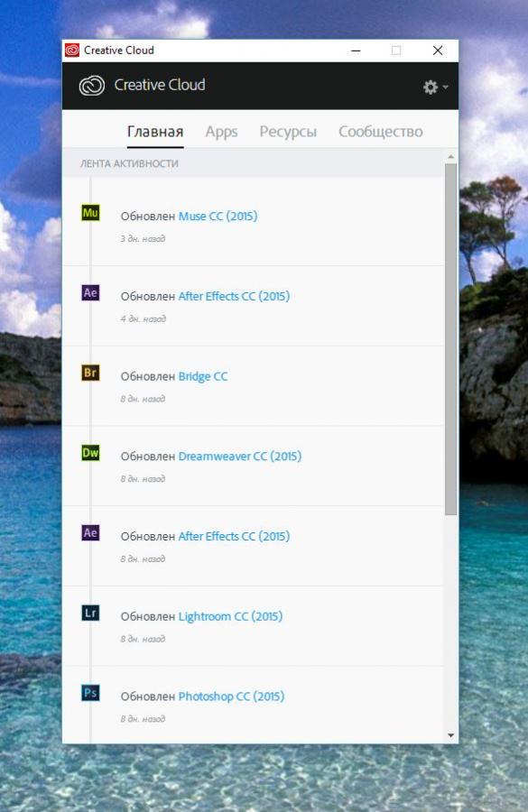Click the Bridge CC Br icon

[90, 373]
